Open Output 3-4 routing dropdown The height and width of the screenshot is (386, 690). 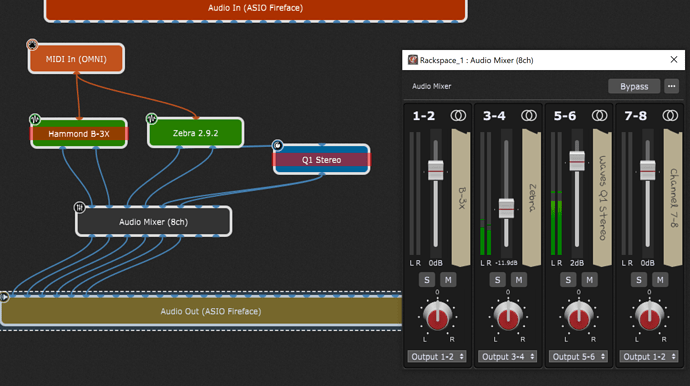pyautogui.click(x=508, y=357)
